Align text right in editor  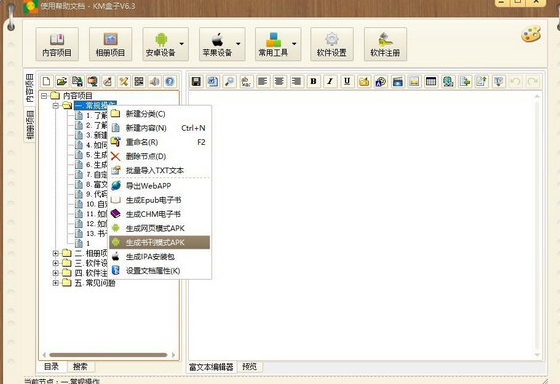[x=296, y=81]
